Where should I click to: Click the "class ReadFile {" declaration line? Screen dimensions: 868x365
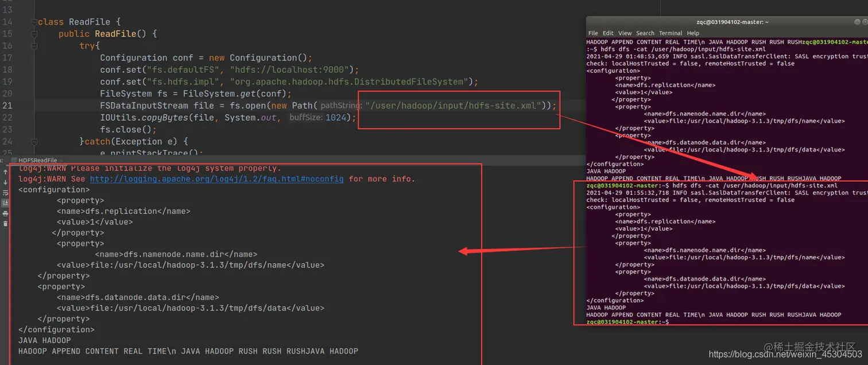pos(80,22)
